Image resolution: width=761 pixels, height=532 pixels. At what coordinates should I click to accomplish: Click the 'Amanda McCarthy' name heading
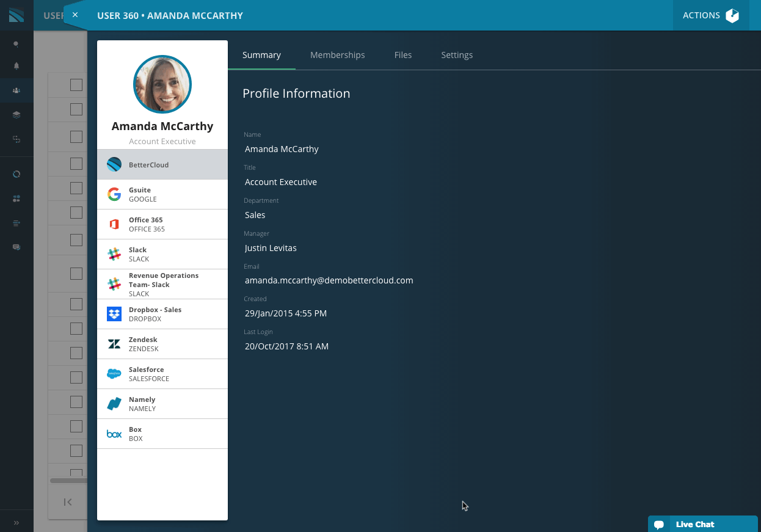tap(162, 126)
